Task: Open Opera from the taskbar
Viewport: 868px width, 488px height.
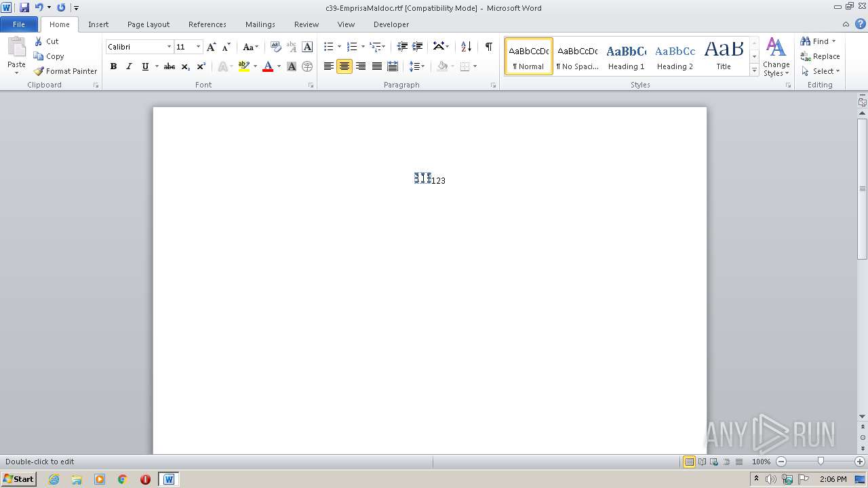Action: pyautogui.click(x=145, y=479)
